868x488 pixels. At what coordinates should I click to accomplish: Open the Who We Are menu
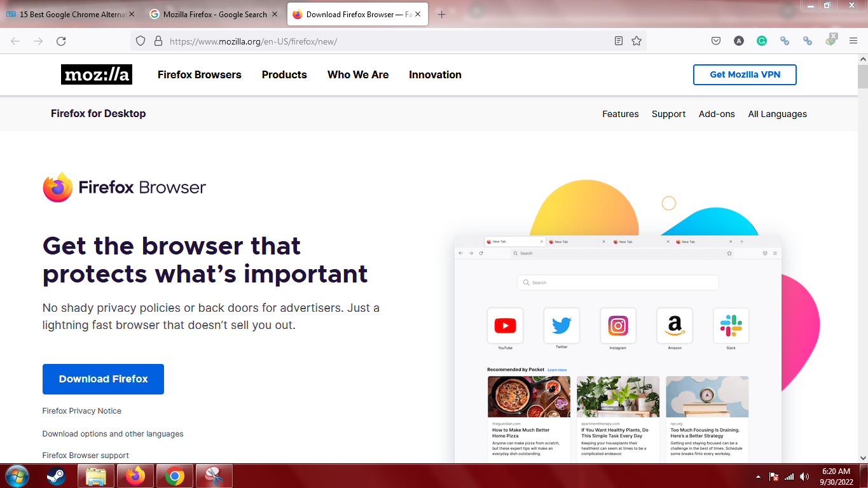tap(358, 74)
